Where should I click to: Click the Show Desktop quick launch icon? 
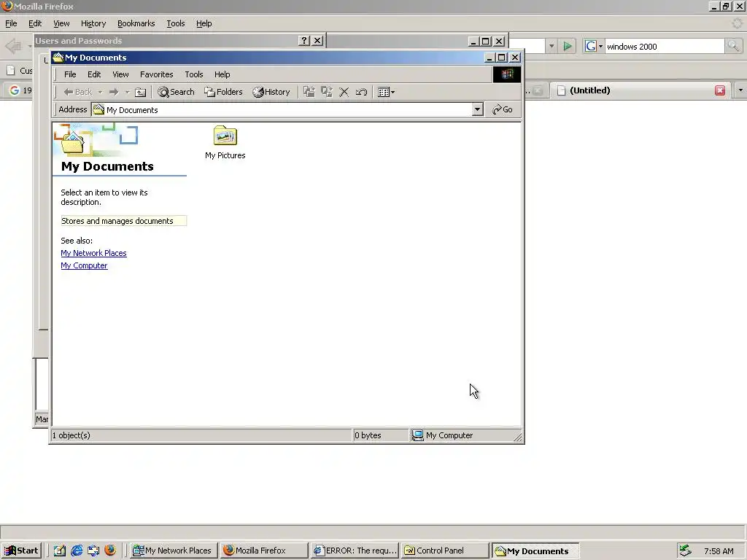(59, 551)
